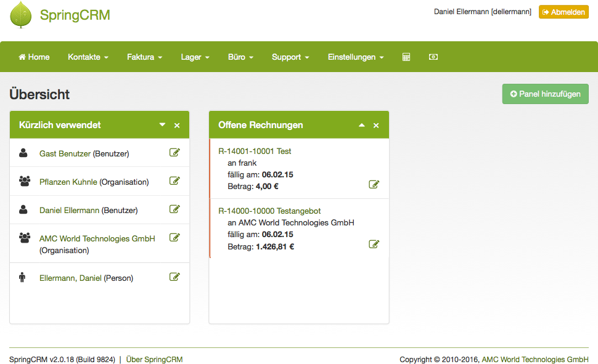Edit the AMC World Technologies GmbH entry
This screenshot has width=598, height=364.
(x=174, y=238)
